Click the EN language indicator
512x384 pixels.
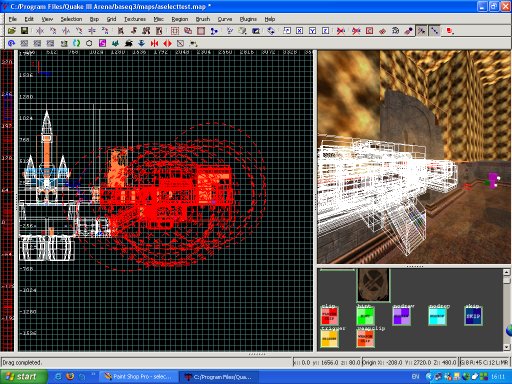pyautogui.click(x=415, y=377)
